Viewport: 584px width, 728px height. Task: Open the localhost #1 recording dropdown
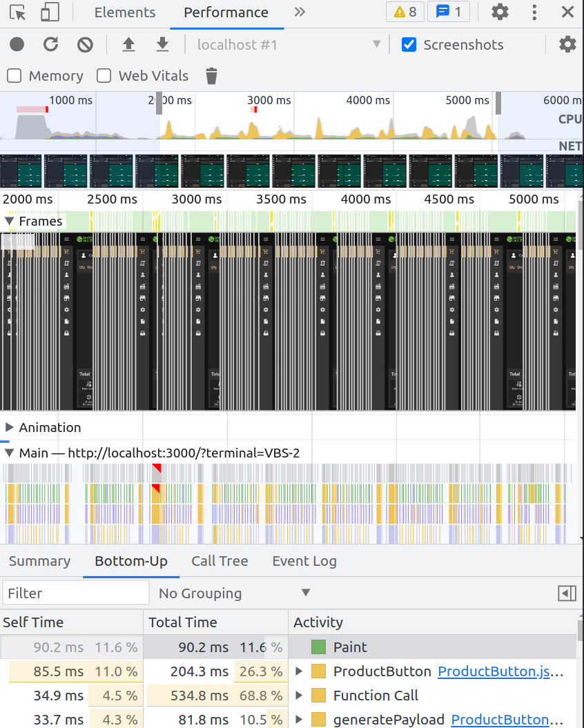288,45
